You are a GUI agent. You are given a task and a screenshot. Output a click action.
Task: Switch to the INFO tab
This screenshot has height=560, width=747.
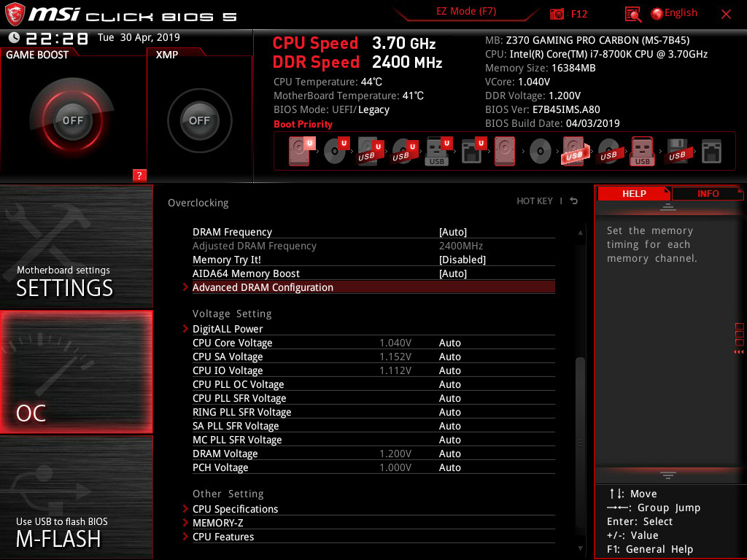pyautogui.click(x=708, y=194)
